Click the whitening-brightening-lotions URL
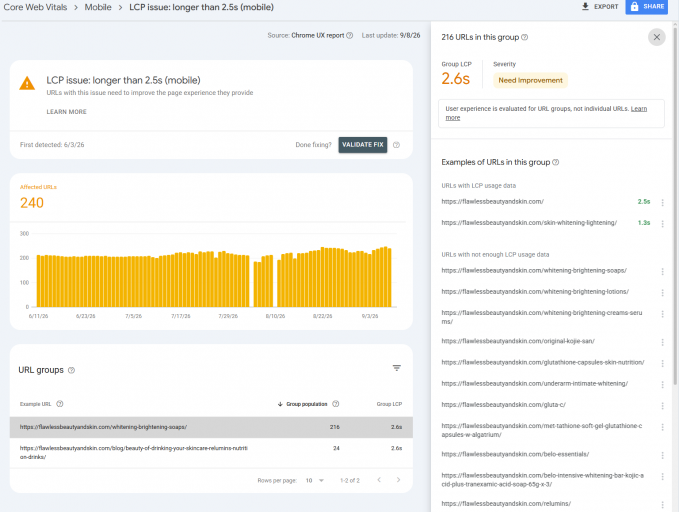This screenshot has width=679, height=512. tap(535, 292)
